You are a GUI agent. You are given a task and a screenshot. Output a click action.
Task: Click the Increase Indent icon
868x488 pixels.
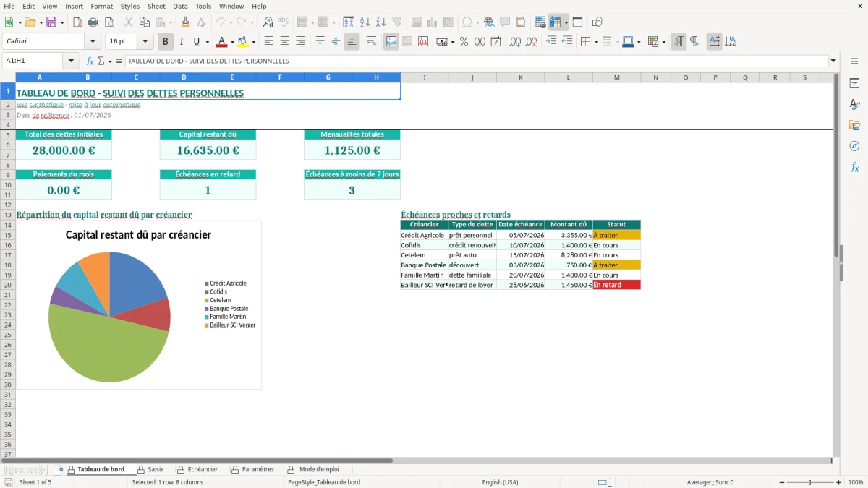click(x=551, y=42)
